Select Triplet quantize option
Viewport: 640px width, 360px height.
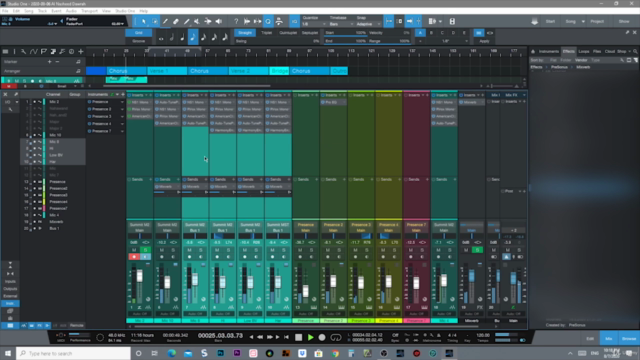(x=267, y=33)
